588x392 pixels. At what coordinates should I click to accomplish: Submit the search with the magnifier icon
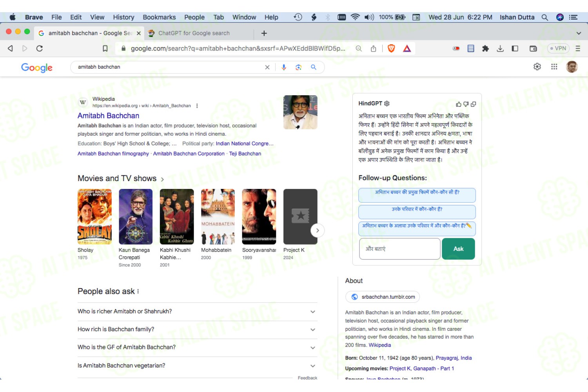coord(314,67)
